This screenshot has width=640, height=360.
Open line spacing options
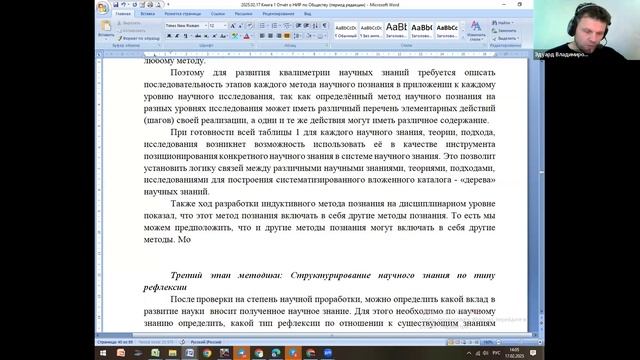pos(298,36)
